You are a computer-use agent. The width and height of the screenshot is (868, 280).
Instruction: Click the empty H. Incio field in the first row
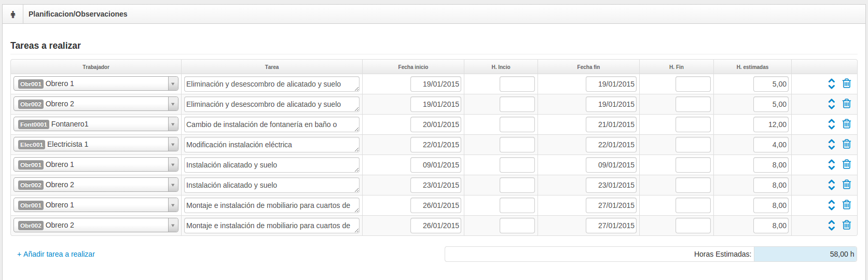click(517, 84)
